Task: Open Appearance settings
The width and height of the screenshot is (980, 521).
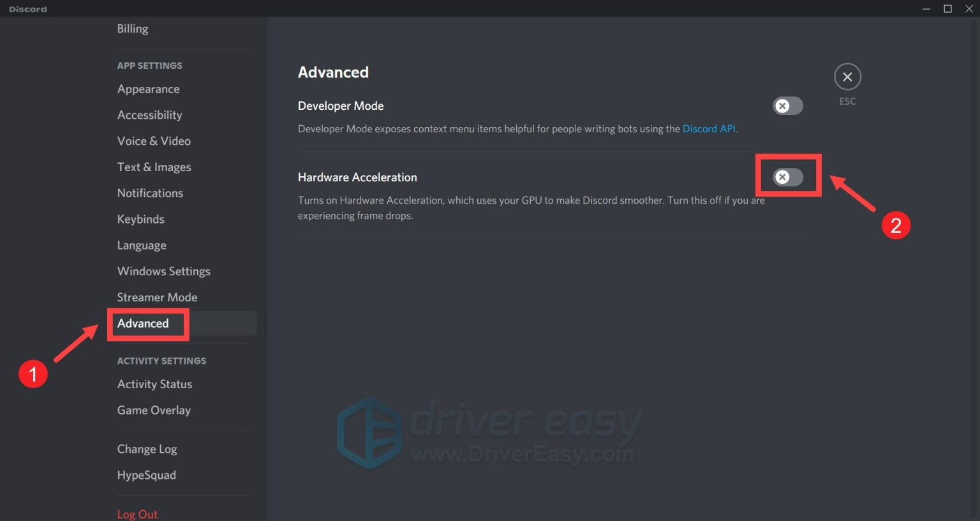Action: [x=148, y=89]
